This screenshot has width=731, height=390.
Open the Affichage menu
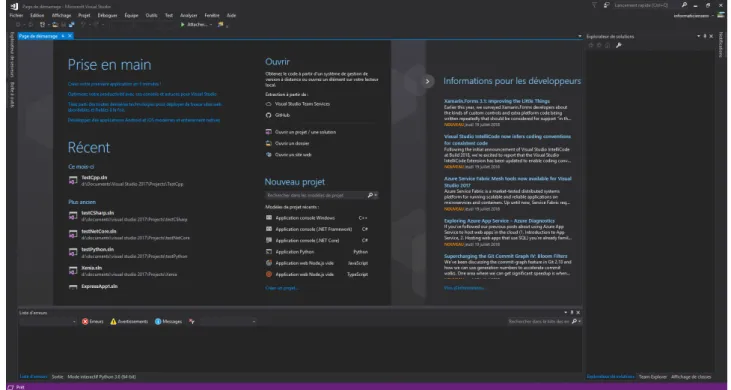61,15
